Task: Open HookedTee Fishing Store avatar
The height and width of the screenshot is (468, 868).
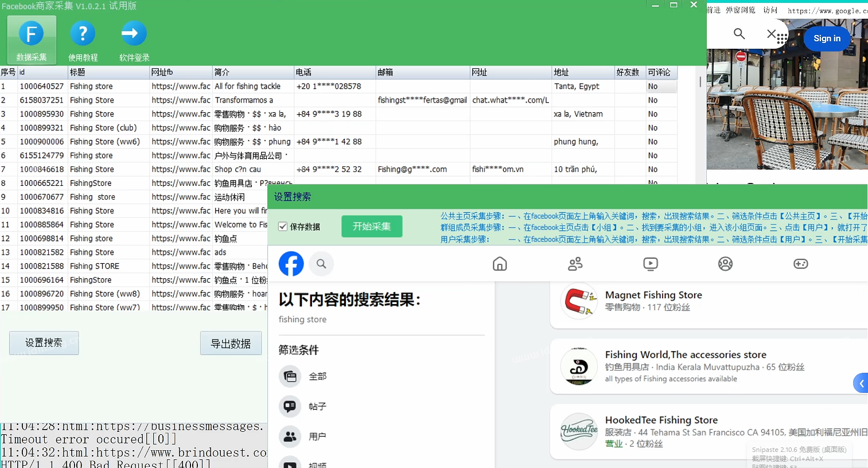Action: coord(579,431)
